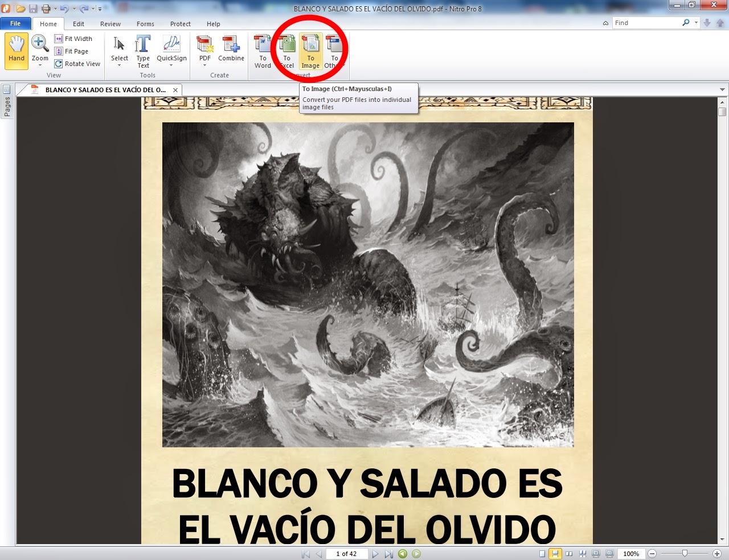Click the zoom out minus button
Viewport: 729px width, 560px height.
[653, 554]
